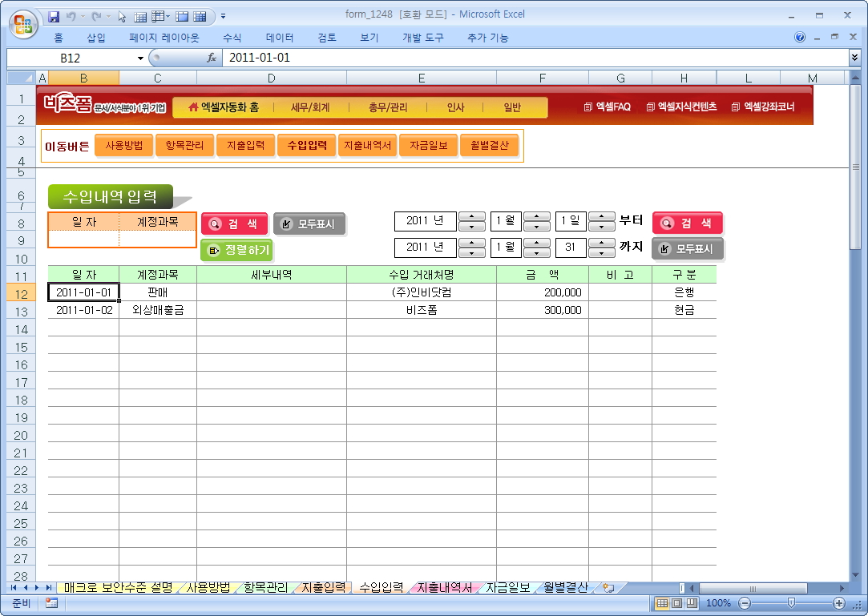Click the zoom in plus icon

coord(839,602)
